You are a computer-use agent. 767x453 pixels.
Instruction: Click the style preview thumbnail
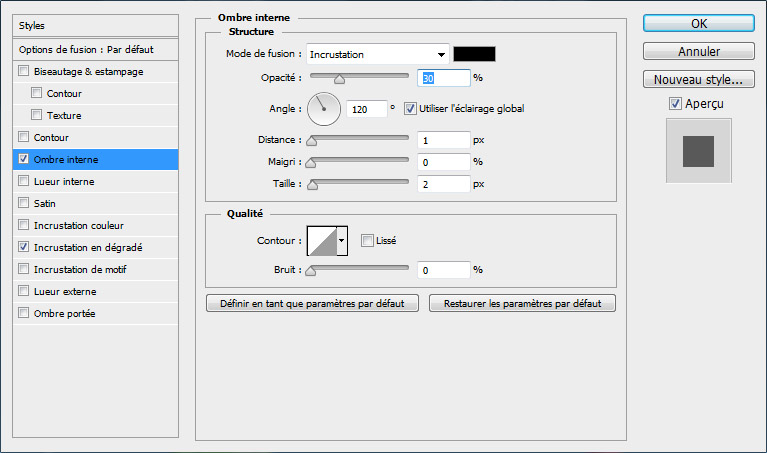click(699, 151)
